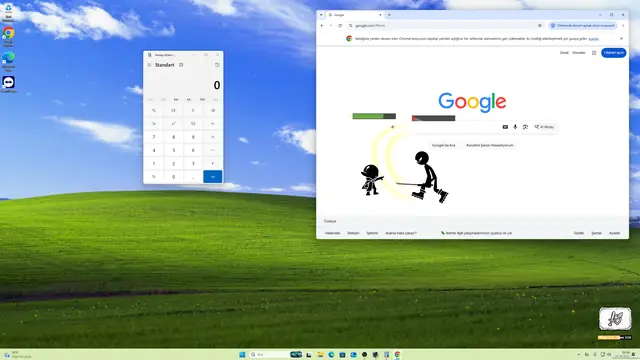Click the decimal point key in Calculator

coord(193,177)
